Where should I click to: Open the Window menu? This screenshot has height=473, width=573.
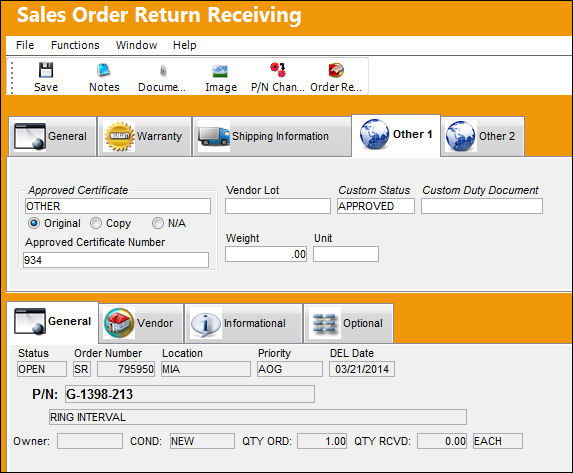coord(136,45)
